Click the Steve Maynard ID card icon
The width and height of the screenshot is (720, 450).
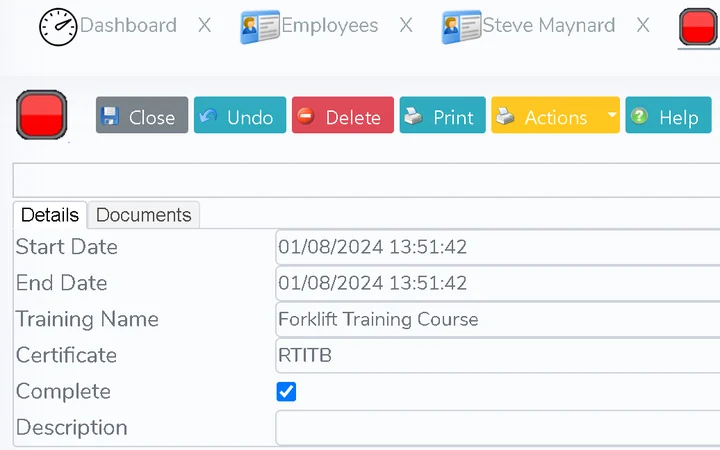point(461,27)
